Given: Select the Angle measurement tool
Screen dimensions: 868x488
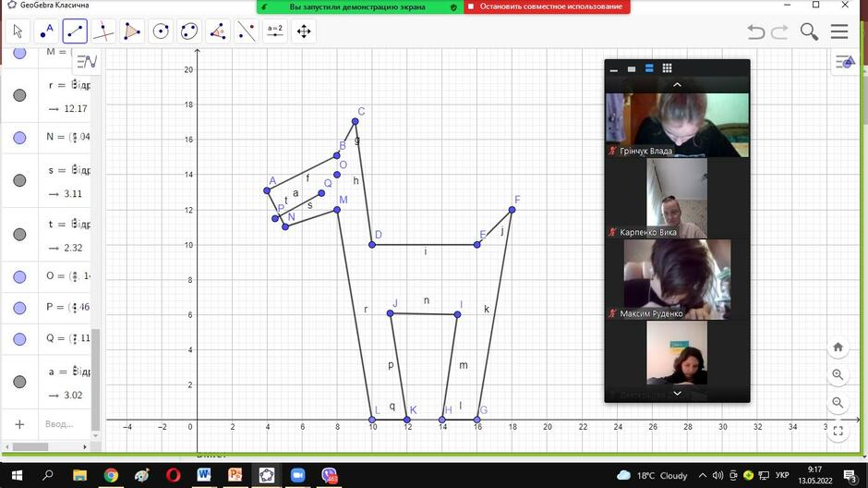Looking at the screenshot, I should tap(218, 31).
